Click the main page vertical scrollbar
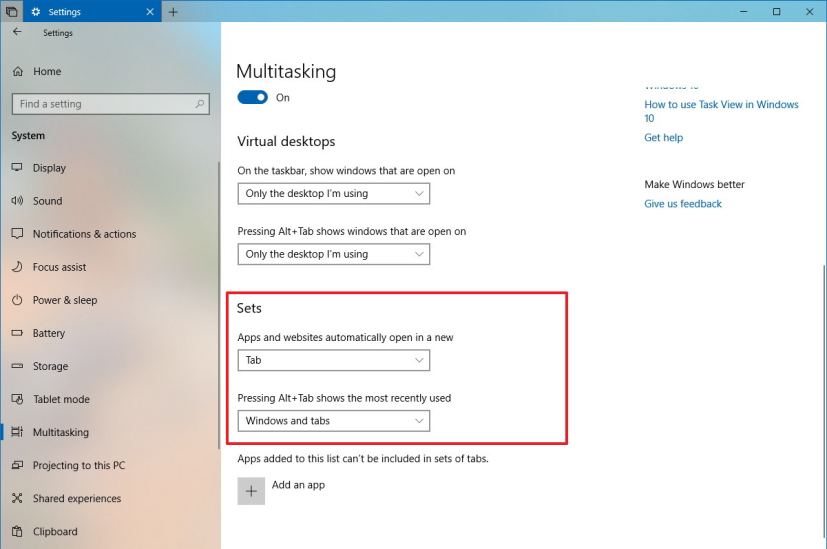Image resolution: width=827 pixels, height=549 pixels. click(823, 401)
